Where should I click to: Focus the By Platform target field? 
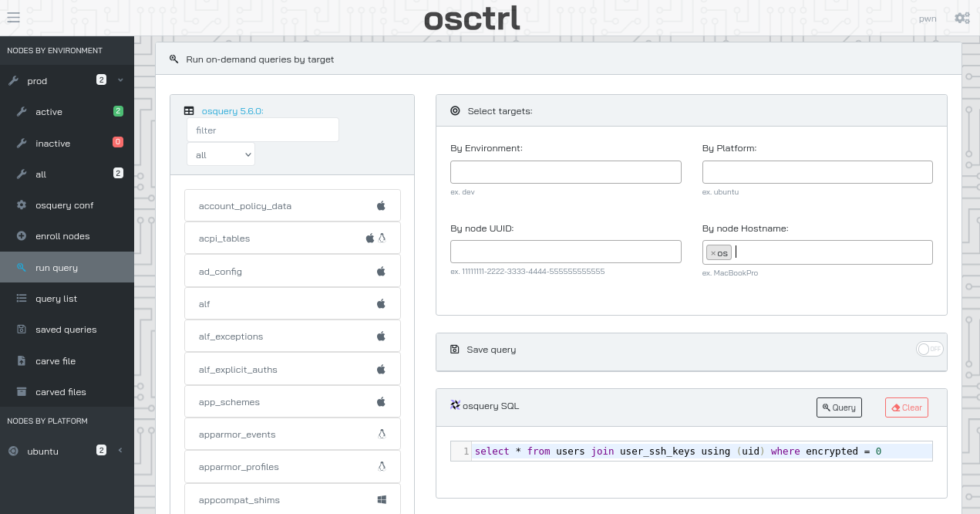pyautogui.click(x=817, y=172)
